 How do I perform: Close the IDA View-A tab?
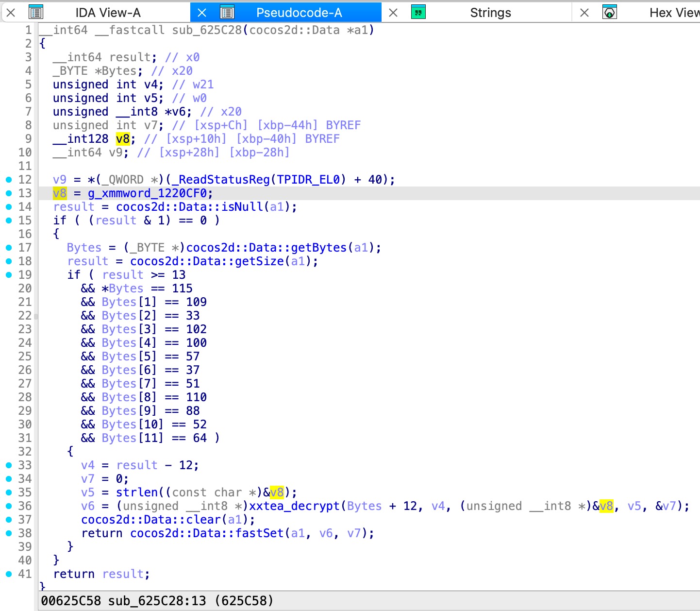click(11, 13)
